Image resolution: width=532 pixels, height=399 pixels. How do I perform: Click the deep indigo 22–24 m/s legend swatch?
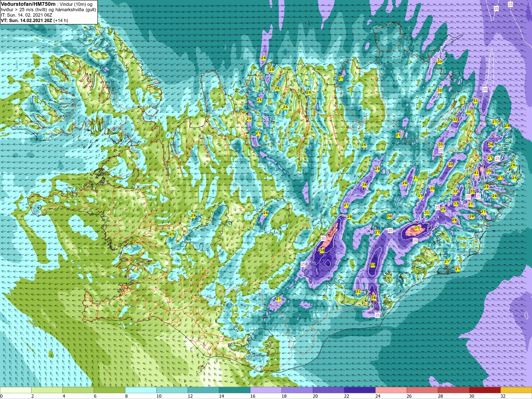click(360, 390)
